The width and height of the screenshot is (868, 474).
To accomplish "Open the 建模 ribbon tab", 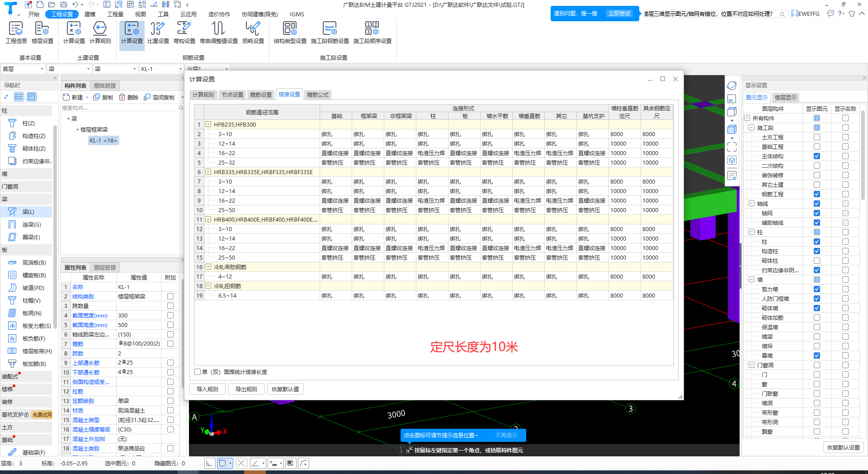I will tap(90, 14).
